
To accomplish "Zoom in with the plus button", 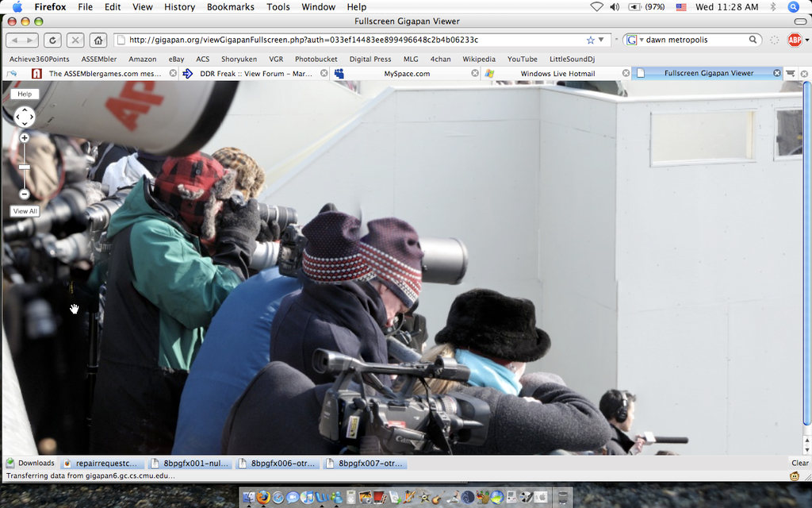I will pos(25,138).
